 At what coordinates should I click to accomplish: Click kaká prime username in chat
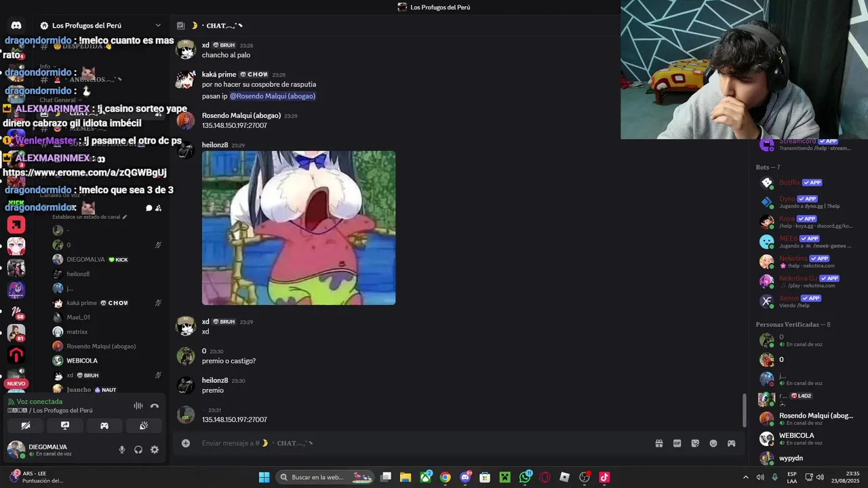coord(219,75)
